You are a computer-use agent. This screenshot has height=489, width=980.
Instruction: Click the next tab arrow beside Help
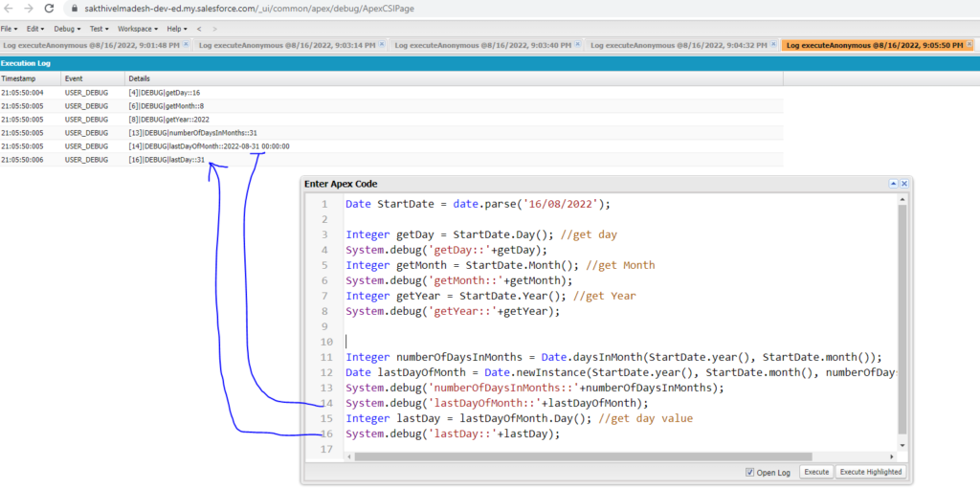(215, 29)
